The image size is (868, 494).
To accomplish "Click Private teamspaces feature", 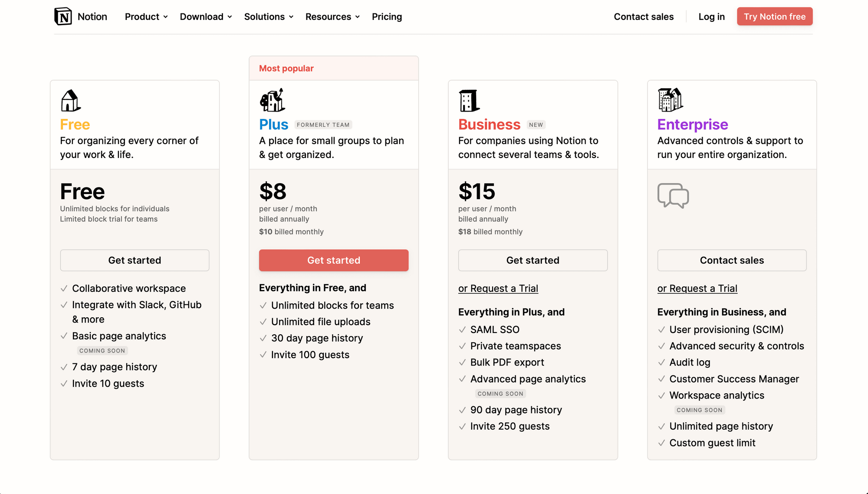I will tap(516, 346).
